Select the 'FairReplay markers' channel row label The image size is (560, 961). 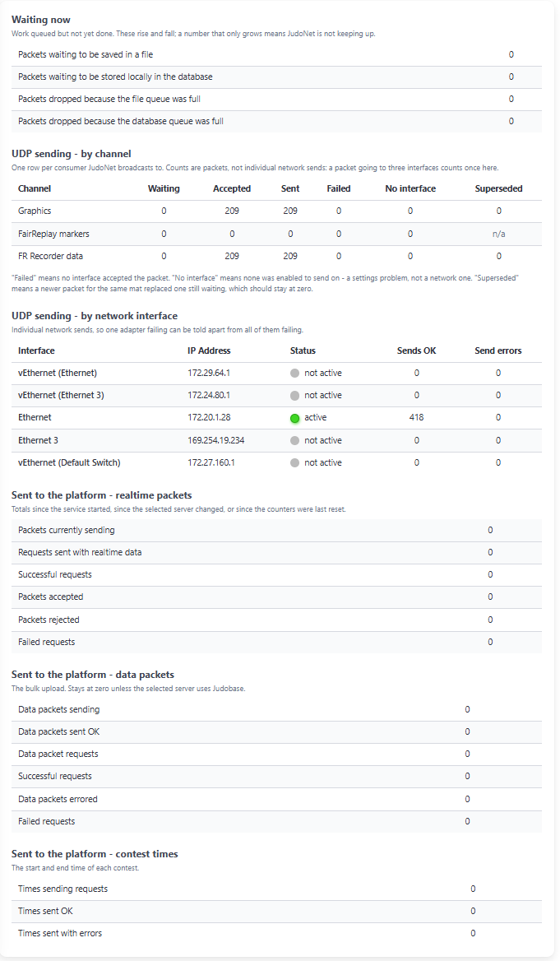coord(54,234)
